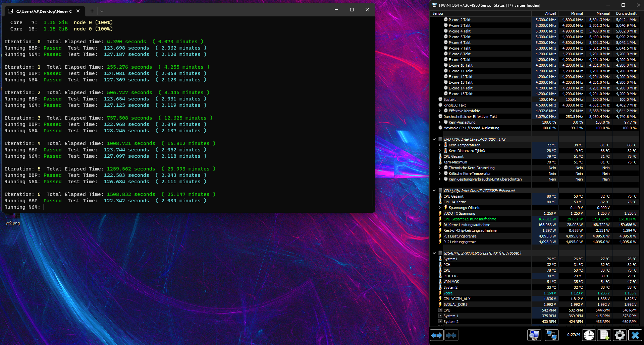Screen dimensions: 644x345
Task: Click the Minimal column header
Action: point(572,13)
